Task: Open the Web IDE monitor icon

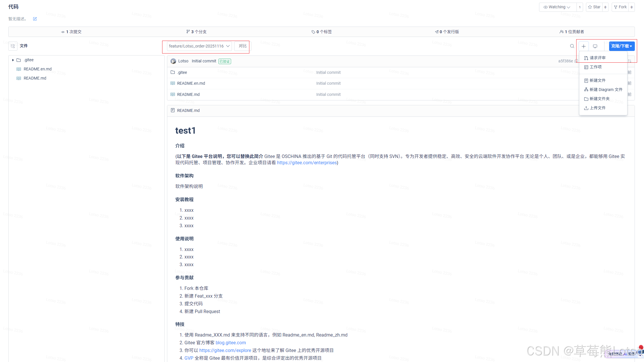Action: (x=595, y=46)
